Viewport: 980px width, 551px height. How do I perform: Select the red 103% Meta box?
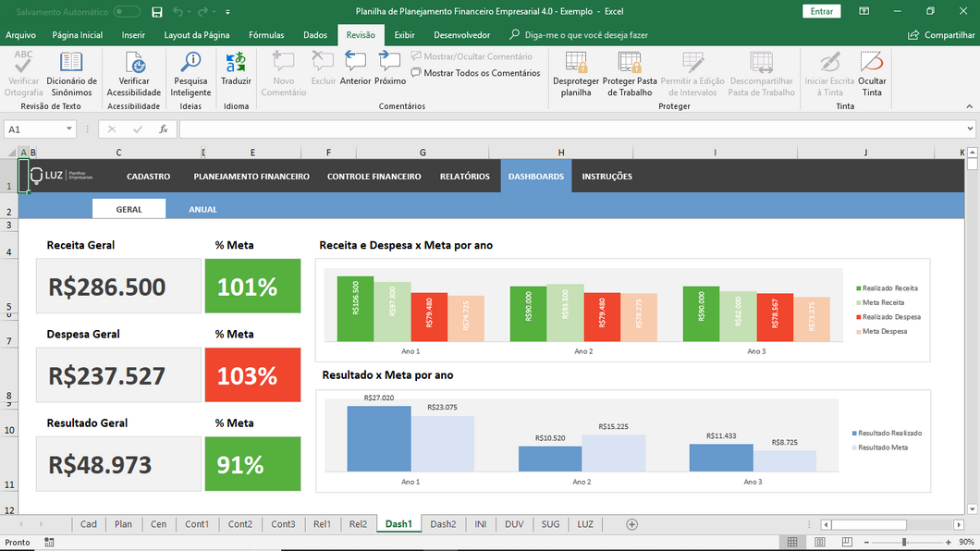click(252, 374)
